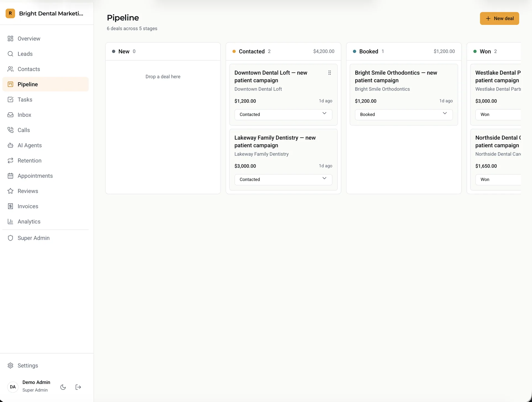The width and height of the screenshot is (532, 402).
Task: Click the Super Admin shield icon
Action: pos(11,238)
